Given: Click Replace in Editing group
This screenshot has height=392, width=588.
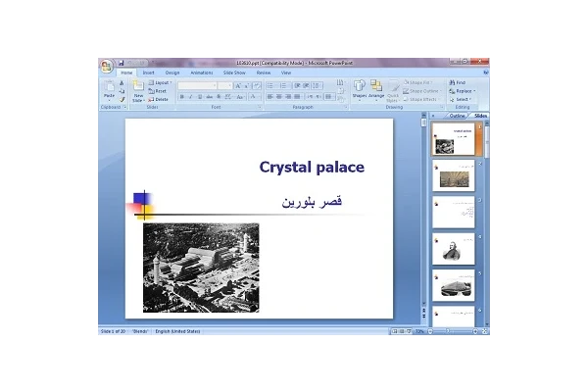Looking at the screenshot, I should 463,91.
